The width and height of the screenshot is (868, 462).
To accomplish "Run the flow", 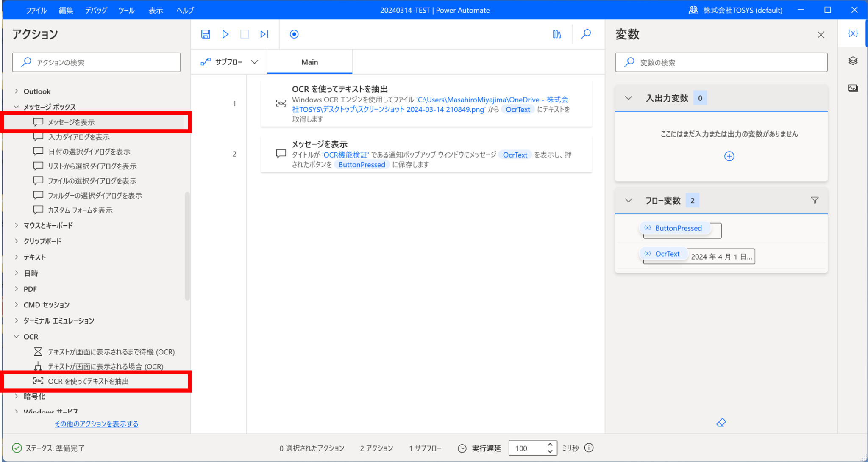I will tap(225, 34).
